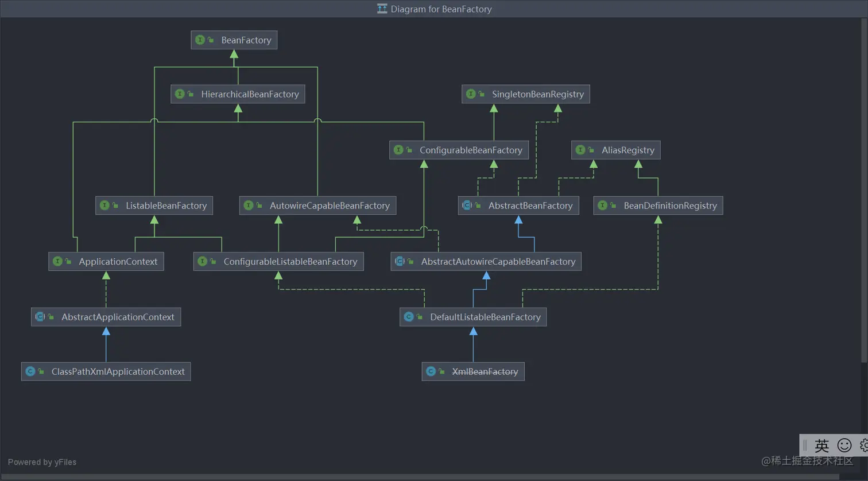Click the interface icon of ConfigurableListableBeanFactory
The height and width of the screenshot is (481, 868).
point(202,261)
